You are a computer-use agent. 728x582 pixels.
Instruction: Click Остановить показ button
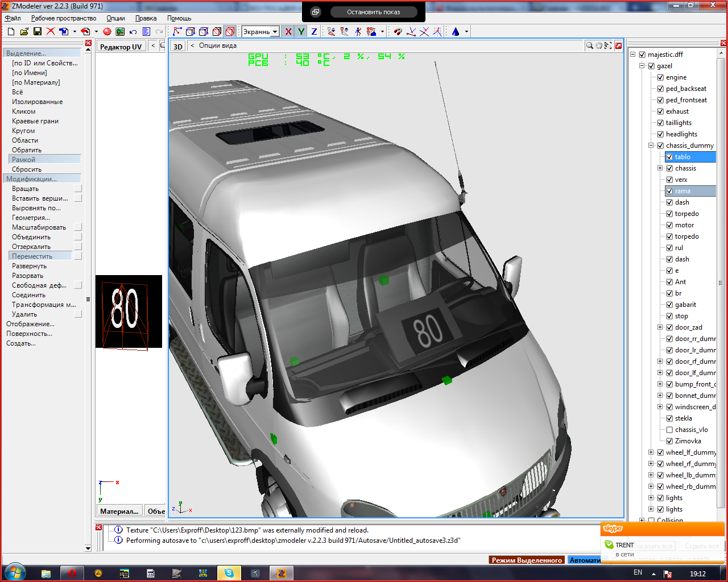(373, 12)
